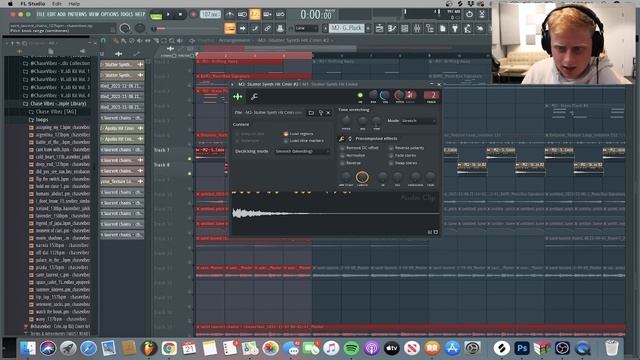
Task: Check Reverse polarity option
Action: pyautogui.click(x=407, y=148)
